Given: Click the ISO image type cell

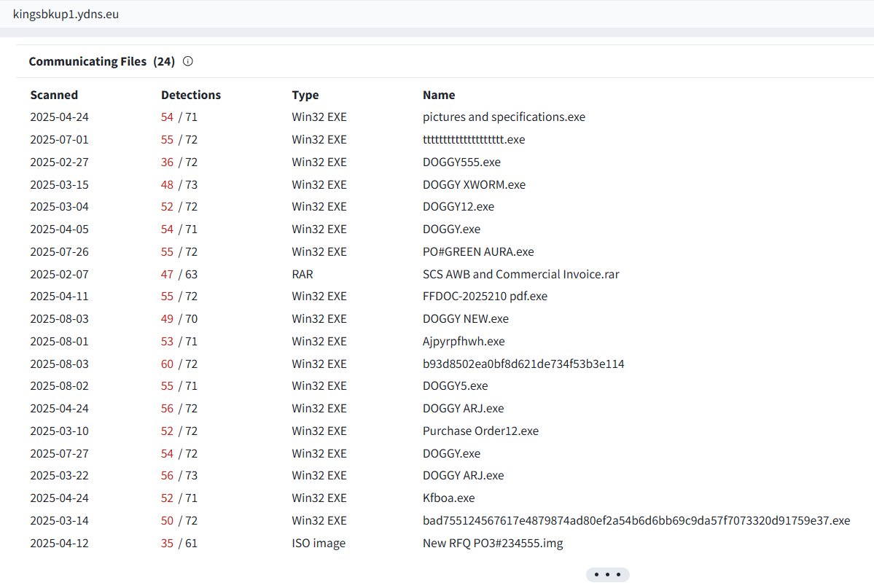Looking at the screenshot, I should tap(319, 543).
